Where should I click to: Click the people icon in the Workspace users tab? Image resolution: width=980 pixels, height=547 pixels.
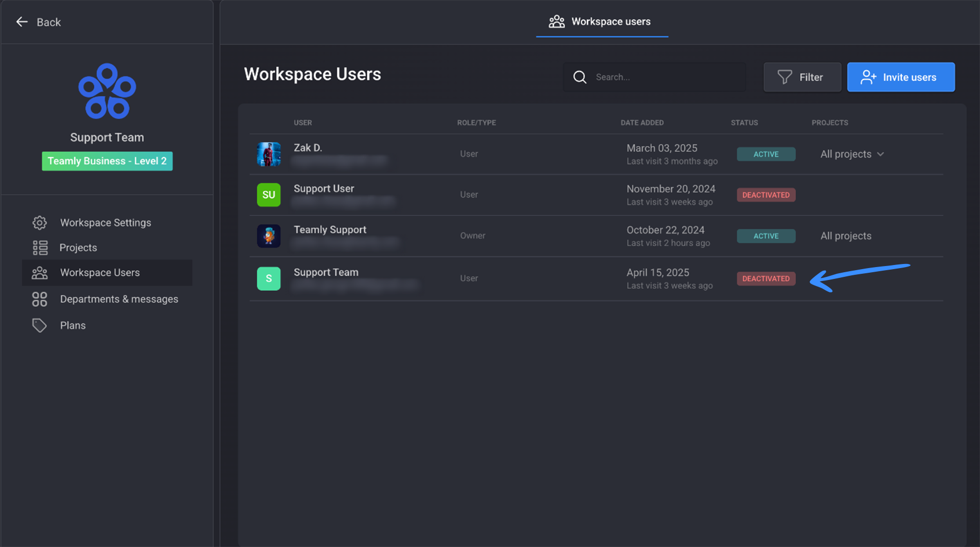pyautogui.click(x=557, y=22)
